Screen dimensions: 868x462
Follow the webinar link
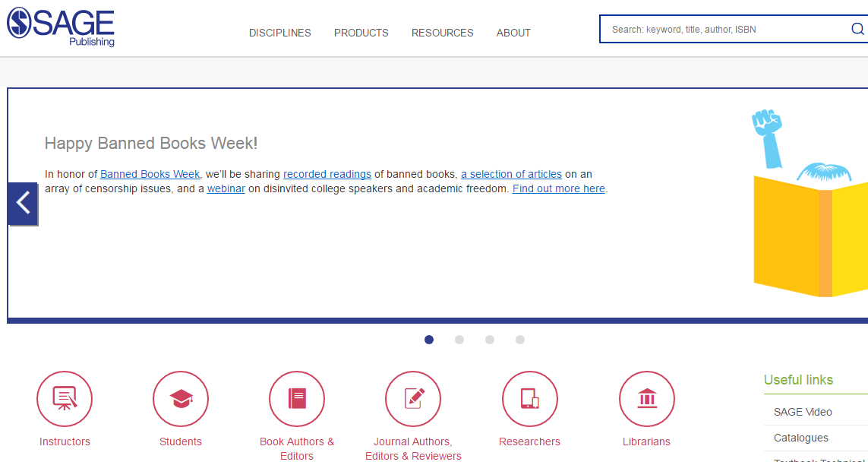tap(226, 188)
